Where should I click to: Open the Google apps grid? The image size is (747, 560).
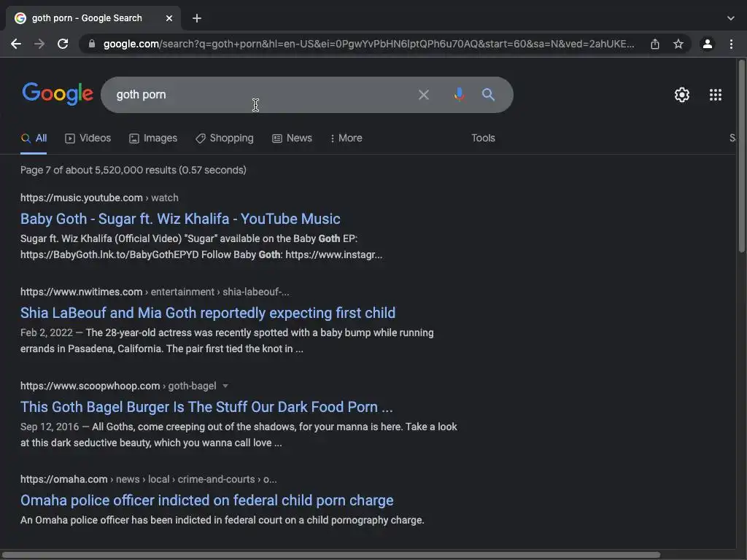tap(716, 95)
